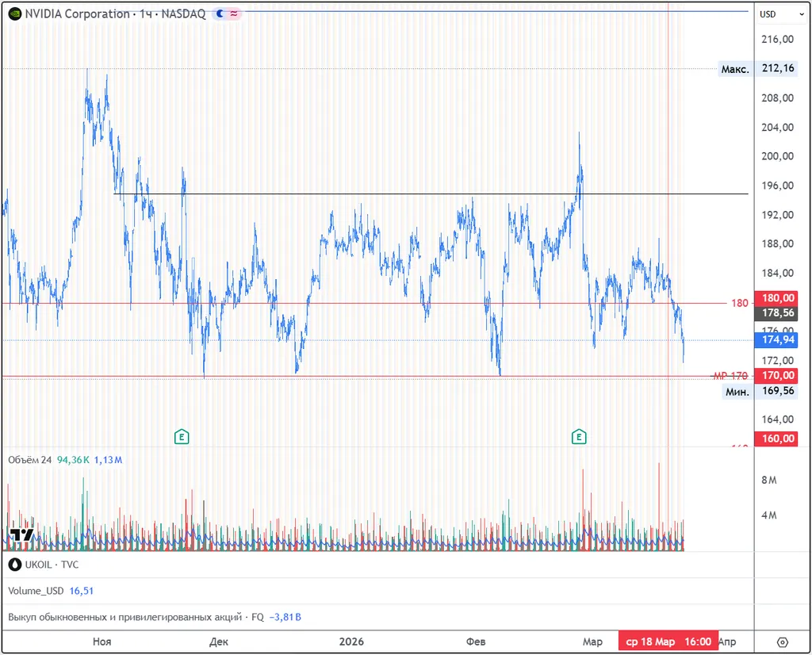The width and height of the screenshot is (812, 655).
Task: Click the Объём 24 volume legend
Action: (29, 460)
